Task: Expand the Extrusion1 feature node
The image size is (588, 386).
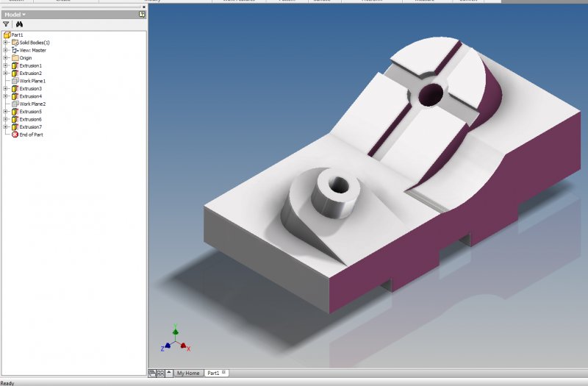Action: pyautogui.click(x=5, y=65)
